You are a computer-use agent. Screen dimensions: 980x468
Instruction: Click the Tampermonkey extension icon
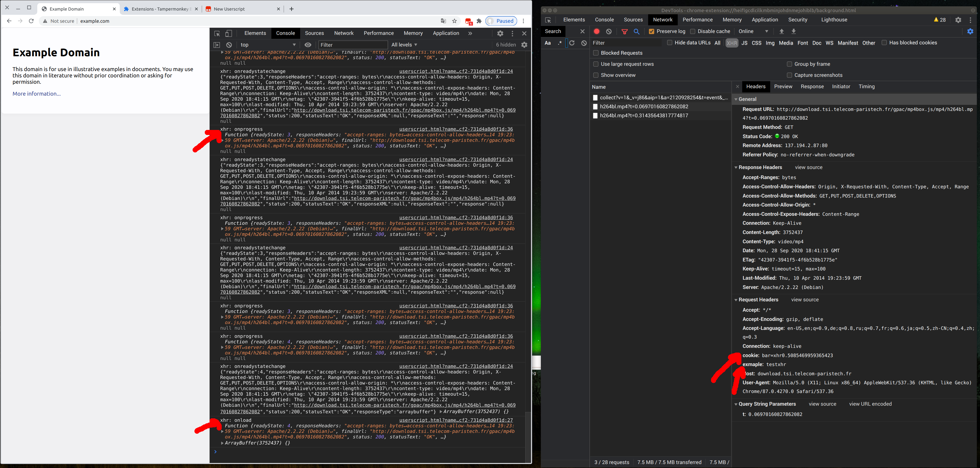pos(468,21)
